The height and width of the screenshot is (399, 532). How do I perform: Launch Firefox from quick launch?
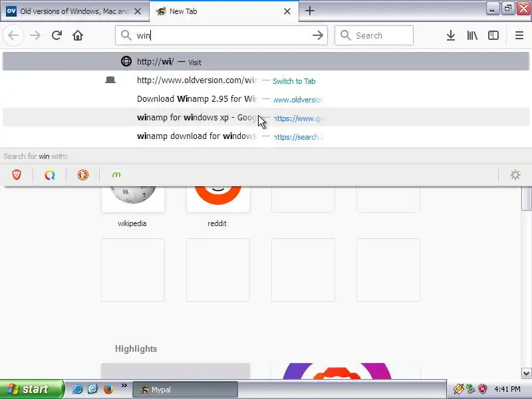[108, 389]
